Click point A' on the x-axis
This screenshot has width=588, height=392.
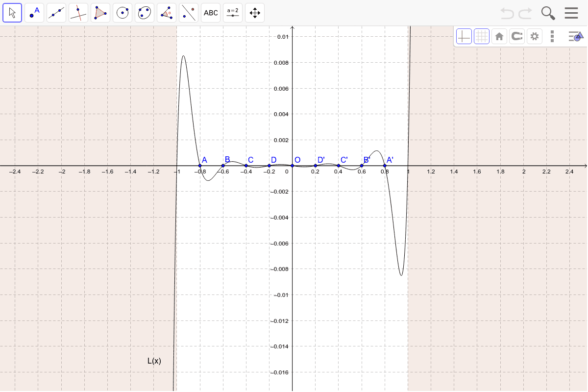pos(385,166)
